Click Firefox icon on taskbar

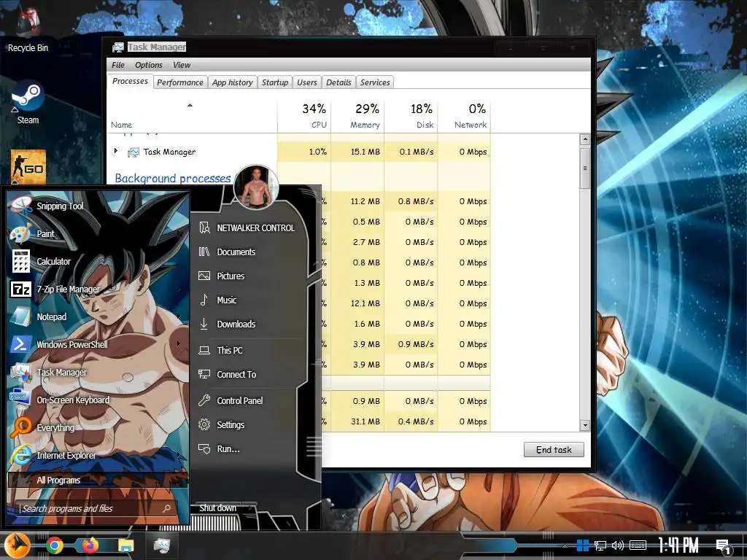90,545
